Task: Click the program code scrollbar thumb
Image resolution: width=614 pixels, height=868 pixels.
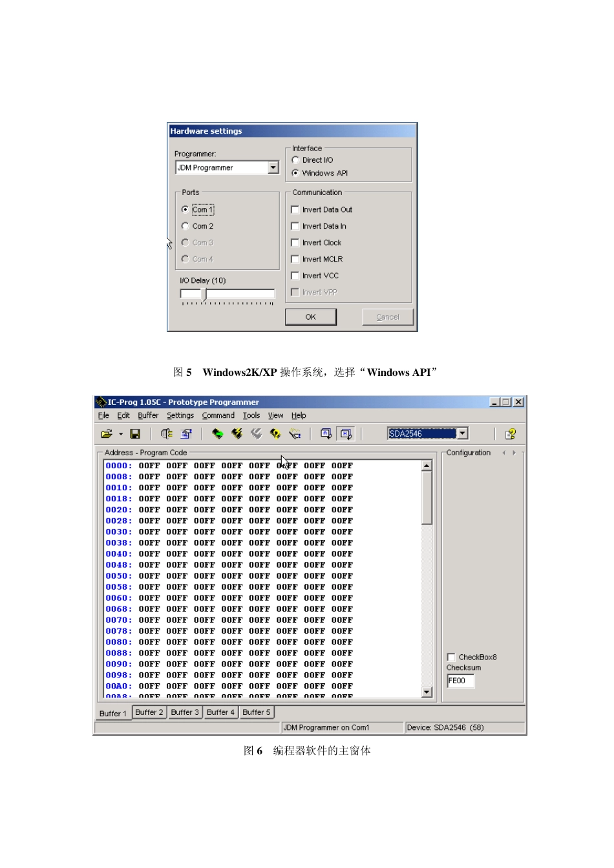Action: (x=427, y=497)
